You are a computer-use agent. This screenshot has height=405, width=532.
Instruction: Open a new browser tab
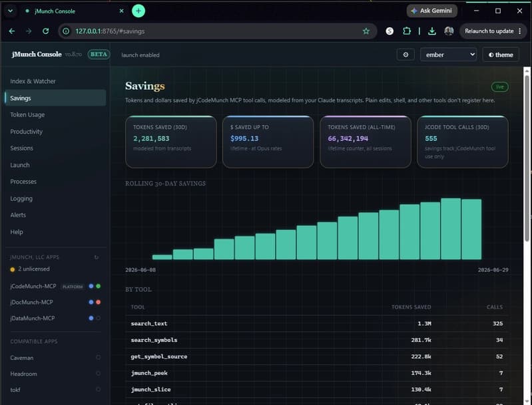[x=138, y=11]
